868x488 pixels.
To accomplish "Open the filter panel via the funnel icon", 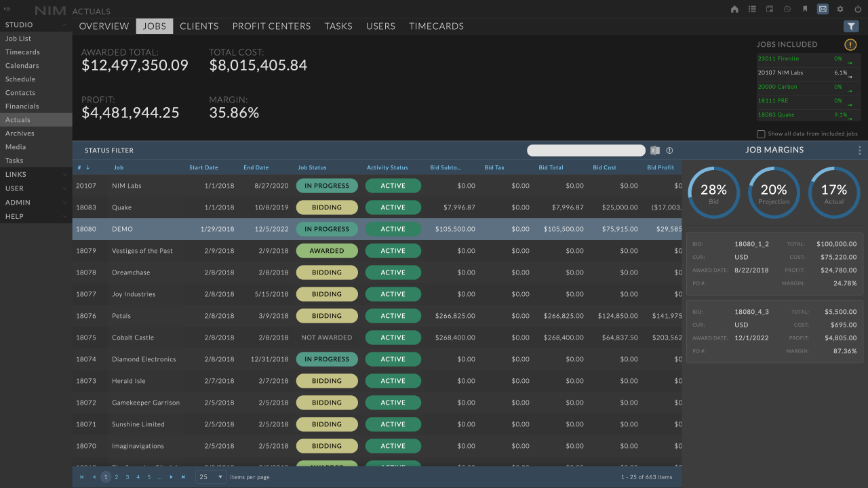I will pos(851,26).
